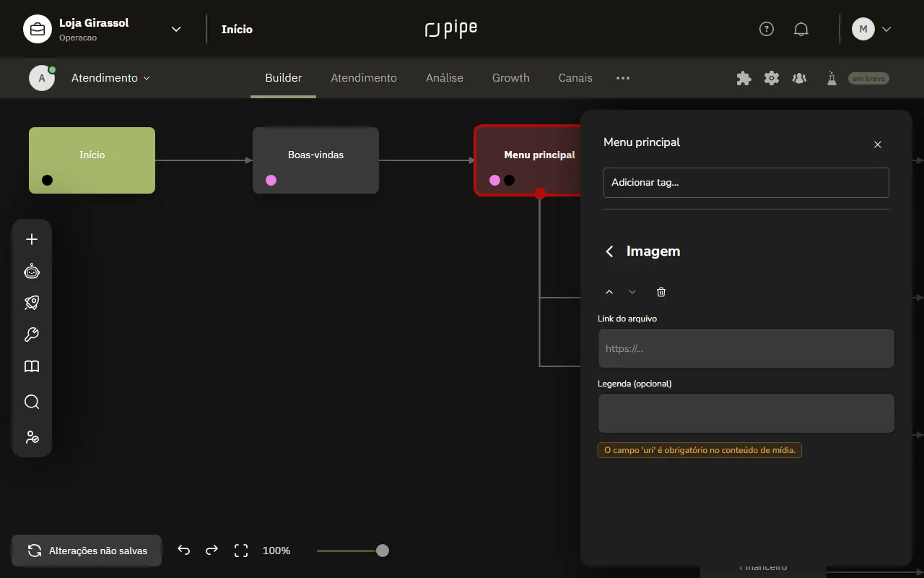Viewport: 924px width, 578px height.
Task: Click the zoom slider handle
Action: pos(383,551)
